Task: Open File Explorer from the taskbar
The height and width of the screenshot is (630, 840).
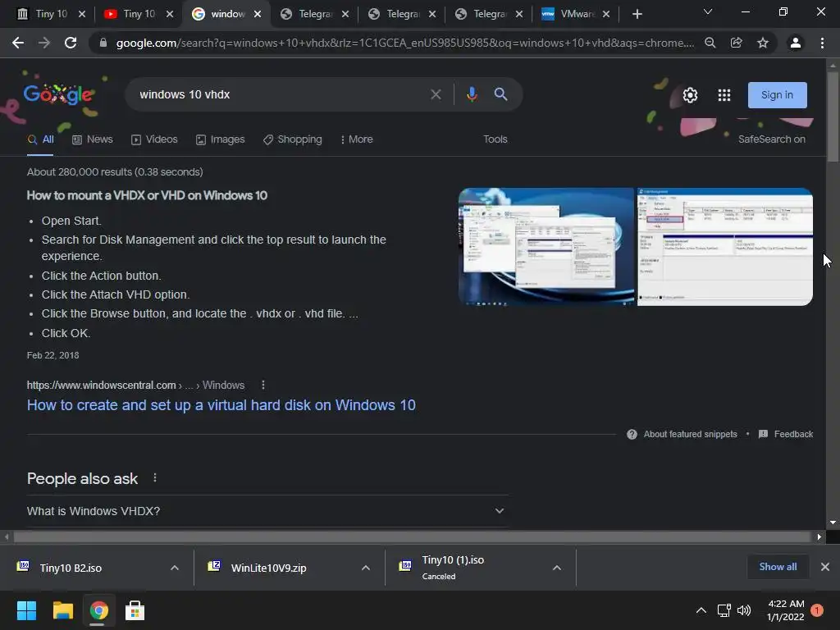Action: pyautogui.click(x=62, y=610)
